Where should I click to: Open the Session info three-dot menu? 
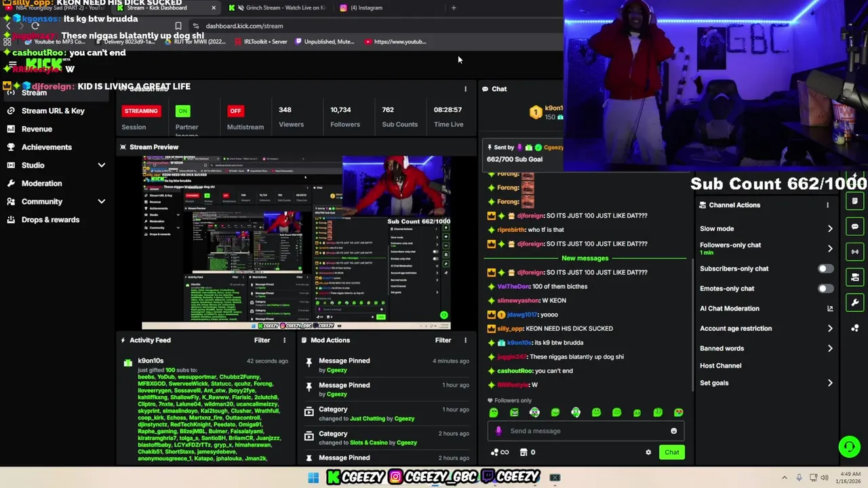coord(465,89)
